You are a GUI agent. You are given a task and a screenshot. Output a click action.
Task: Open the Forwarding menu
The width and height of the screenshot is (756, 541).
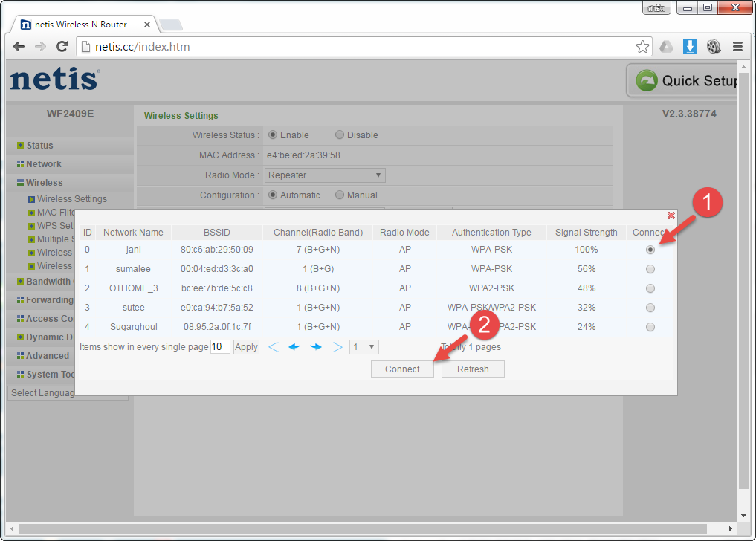(x=50, y=300)
